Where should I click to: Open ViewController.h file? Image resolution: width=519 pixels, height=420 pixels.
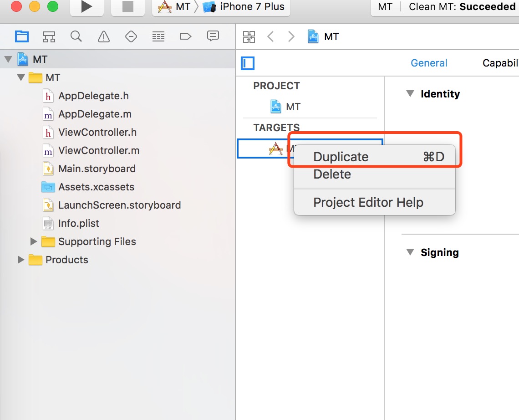(97, 133)
